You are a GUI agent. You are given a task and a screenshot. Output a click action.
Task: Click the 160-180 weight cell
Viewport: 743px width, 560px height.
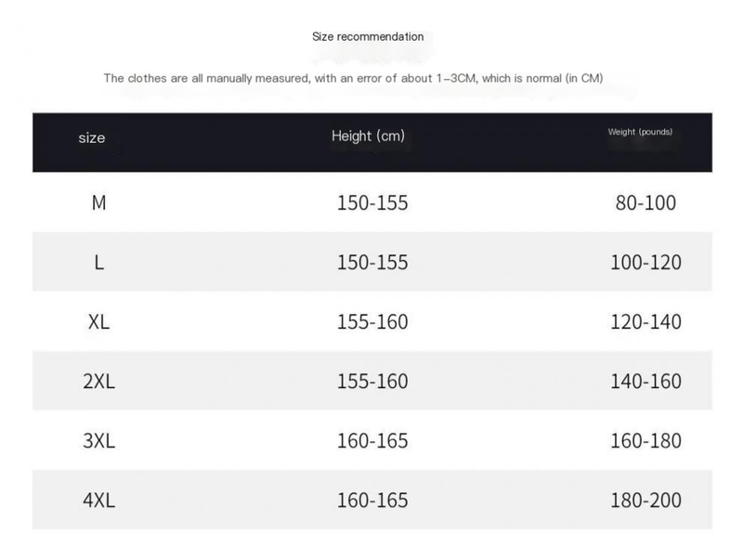(645, 441)
